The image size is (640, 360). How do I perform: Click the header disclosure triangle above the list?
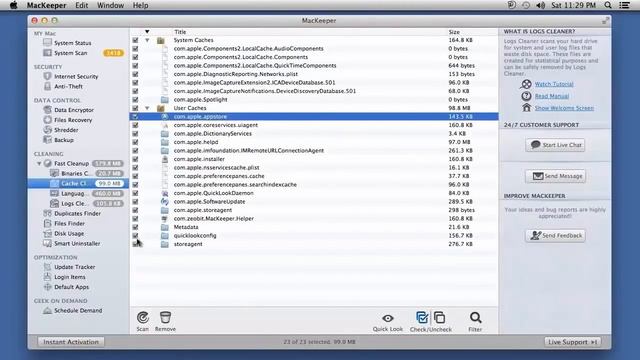pyautogui.click(x=147, y=32)
